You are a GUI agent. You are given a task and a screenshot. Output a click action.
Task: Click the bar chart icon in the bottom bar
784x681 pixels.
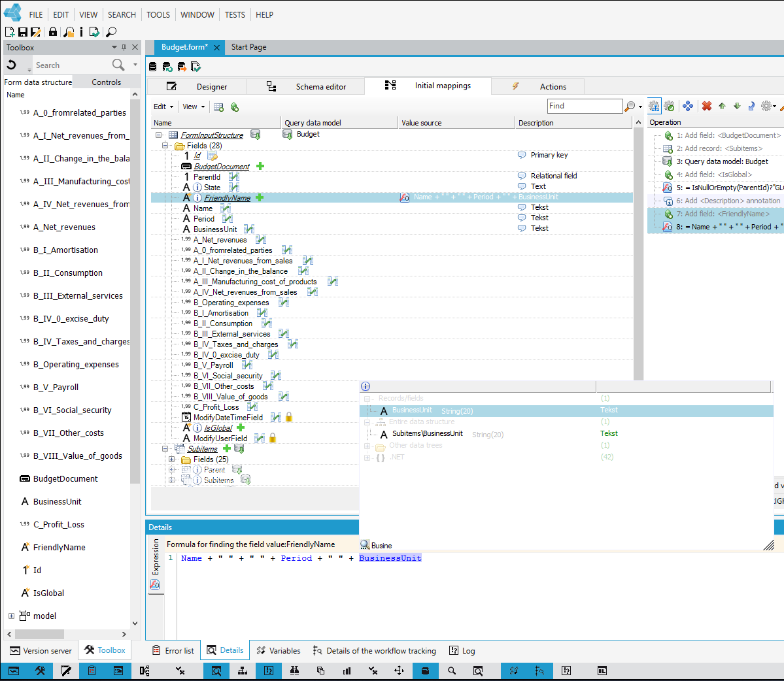pyautogui.click(x=347, y=671)
